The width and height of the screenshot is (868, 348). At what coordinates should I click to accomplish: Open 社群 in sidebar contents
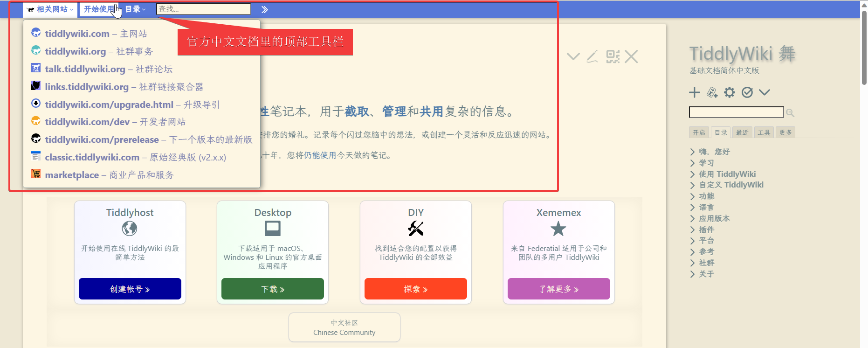point(707,263)
